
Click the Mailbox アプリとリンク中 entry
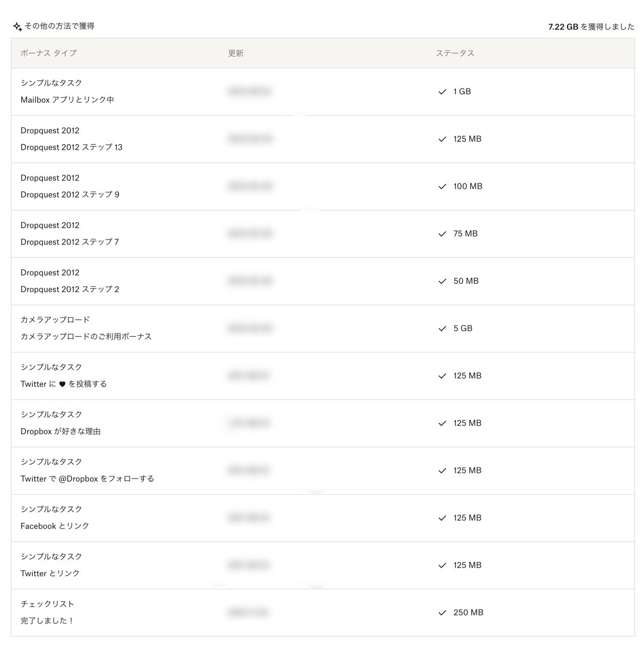coord(67,100)
